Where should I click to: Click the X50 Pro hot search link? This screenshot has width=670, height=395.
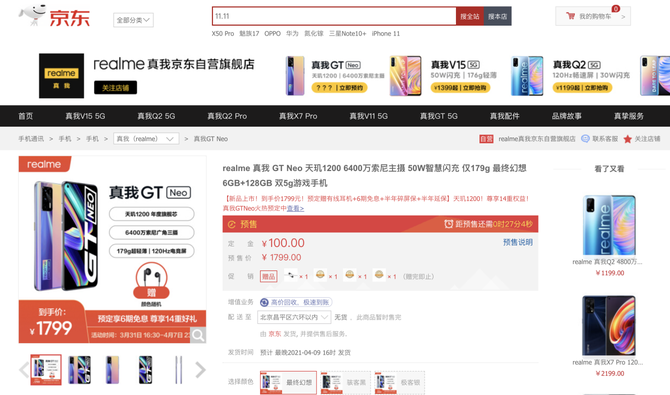[x=223, y=33]
